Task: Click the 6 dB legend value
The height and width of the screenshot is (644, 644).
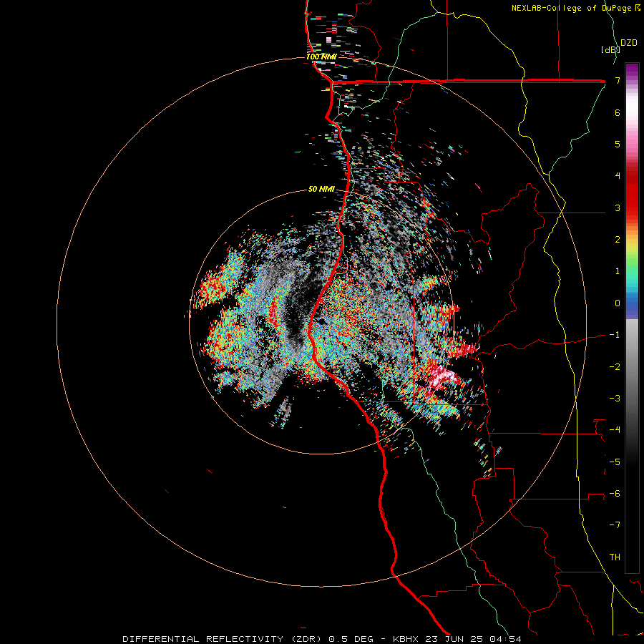Action: pyautogui.click(x=618, y=112)
